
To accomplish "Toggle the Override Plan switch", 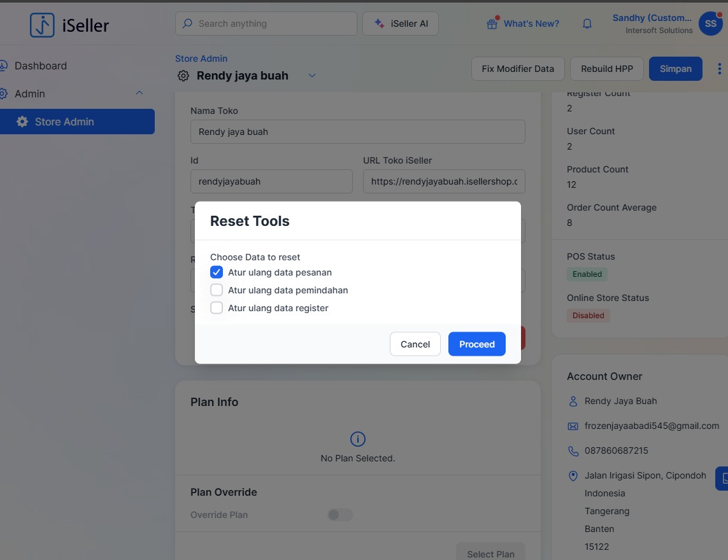I will (x=339, y=515).
